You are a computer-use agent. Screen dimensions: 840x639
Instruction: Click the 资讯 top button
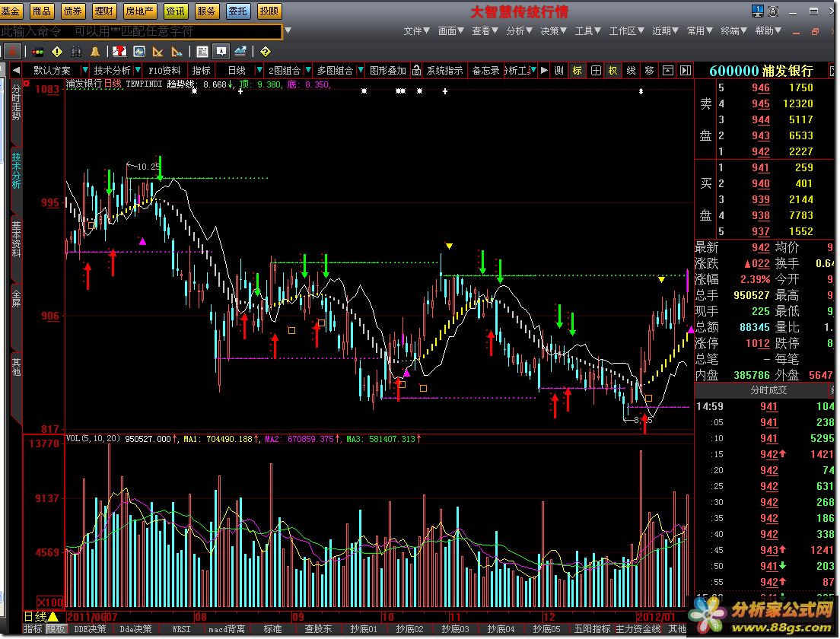(175, 11)
